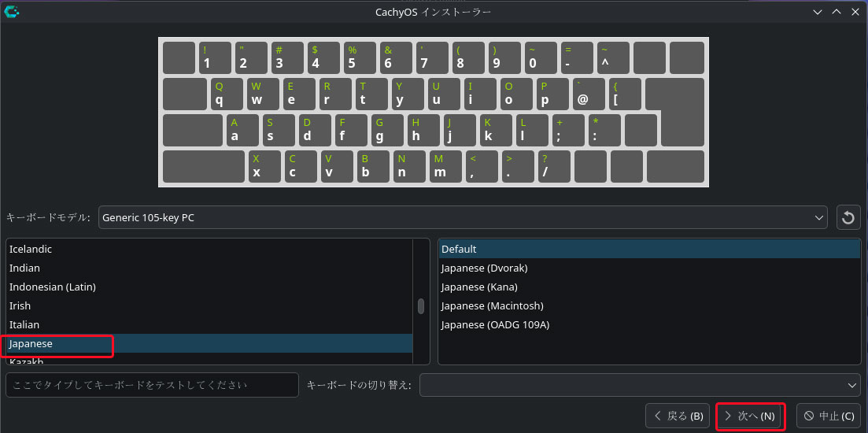Select Indonesian (Latin) layout
868x433 pixels.
209,287
